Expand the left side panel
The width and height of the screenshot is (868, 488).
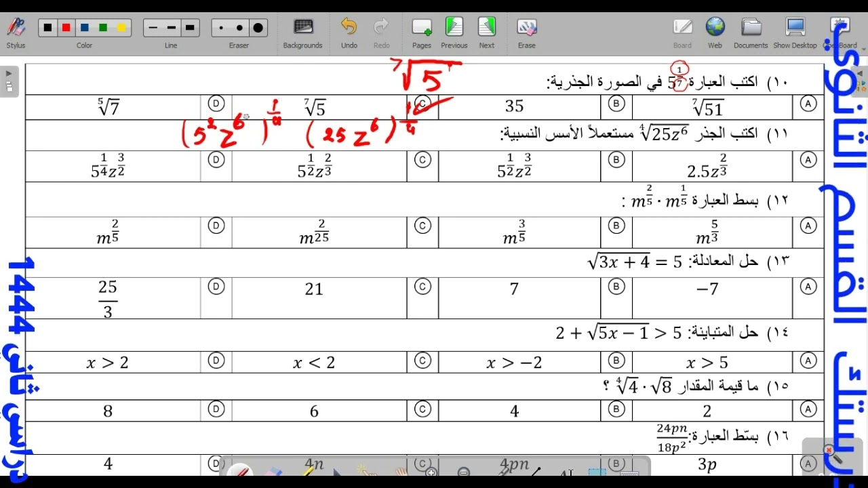point(9,81)
